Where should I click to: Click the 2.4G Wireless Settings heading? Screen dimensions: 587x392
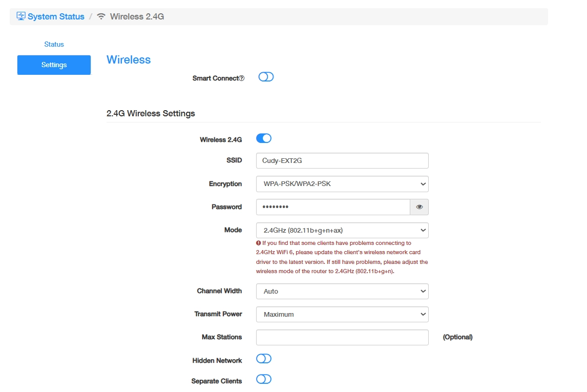[x=151, y=113]
